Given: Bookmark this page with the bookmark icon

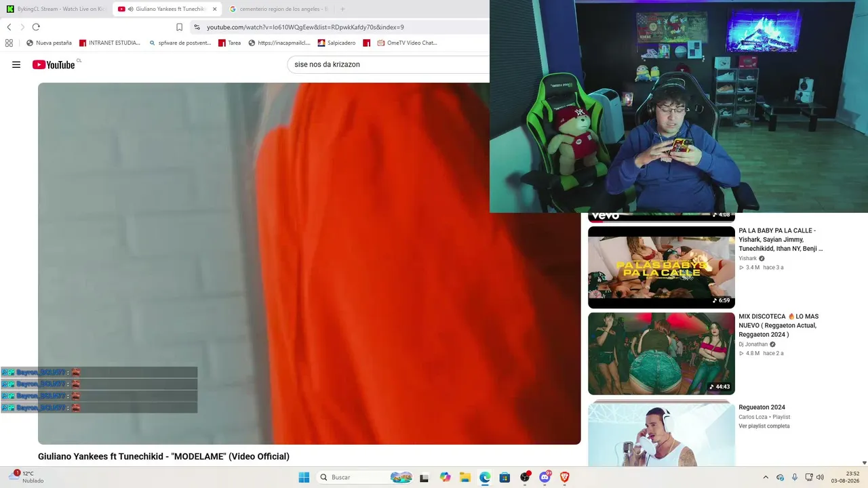Looking at the screenshot, I should click(x=179, y=27).
